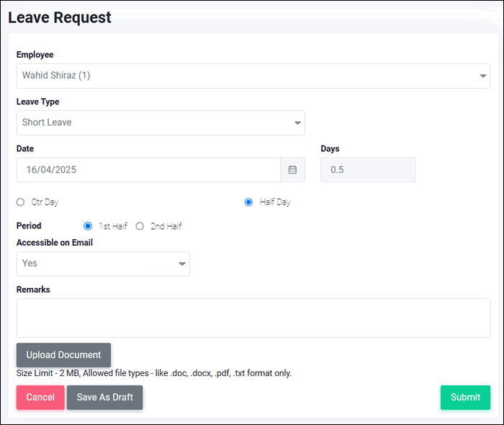Open the Accessible on Email dropdown arrow
Image resolution: width=504 pixels, height=425 pixels.
182,264
